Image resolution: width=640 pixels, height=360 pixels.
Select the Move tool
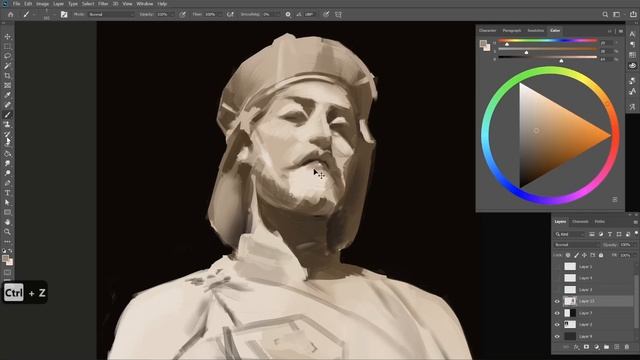(x=7, y=37)
